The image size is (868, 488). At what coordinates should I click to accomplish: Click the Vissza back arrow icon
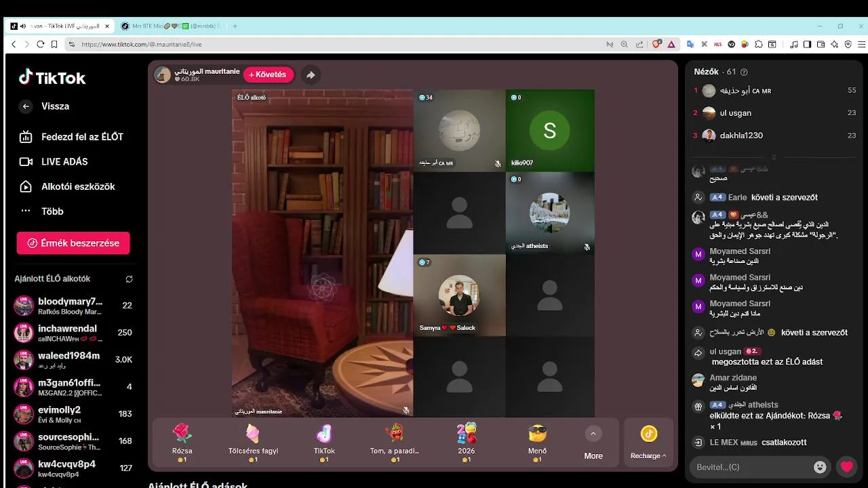(x=26, y=106)
